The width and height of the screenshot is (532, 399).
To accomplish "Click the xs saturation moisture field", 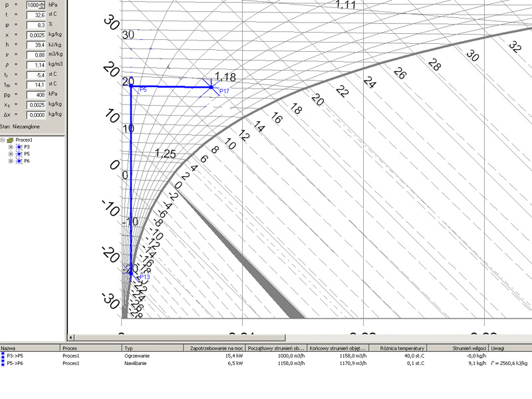I will tap(36, 104).
